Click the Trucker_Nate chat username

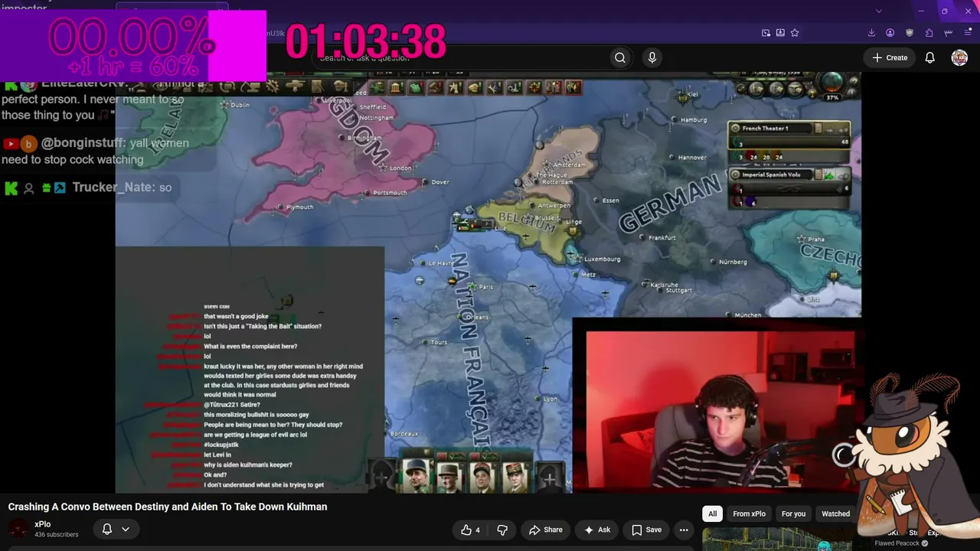point(113,187)
